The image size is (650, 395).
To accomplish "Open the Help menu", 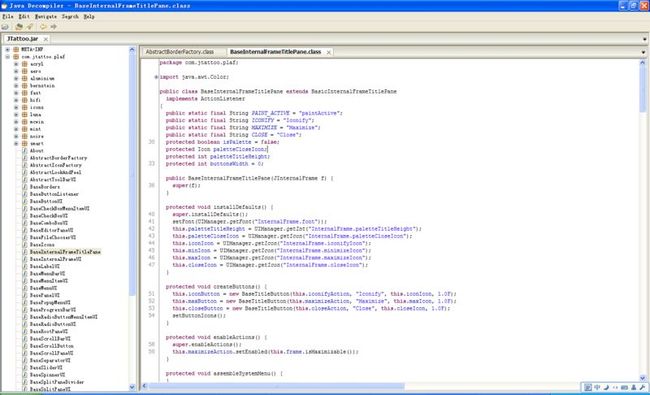I will coord(89,17).
